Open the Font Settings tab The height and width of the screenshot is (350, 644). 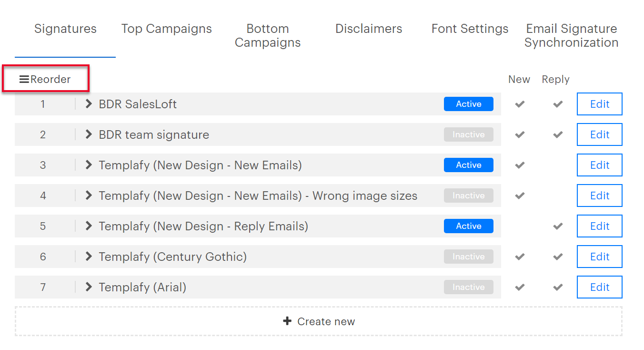tap(469, 29)
